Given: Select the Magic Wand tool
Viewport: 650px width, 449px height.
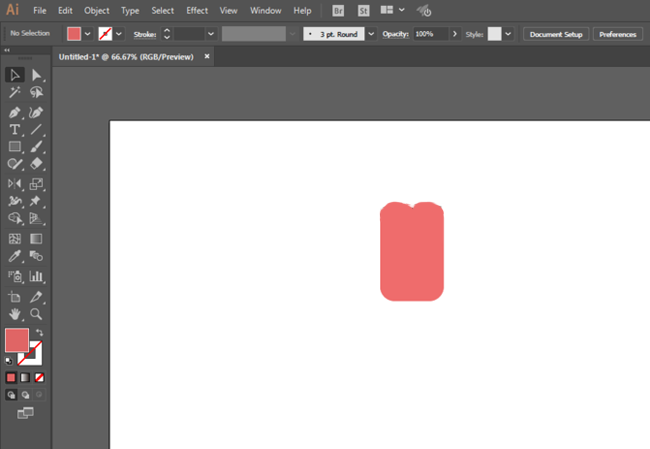Looking at the screenshot, I should click(15, 92).
